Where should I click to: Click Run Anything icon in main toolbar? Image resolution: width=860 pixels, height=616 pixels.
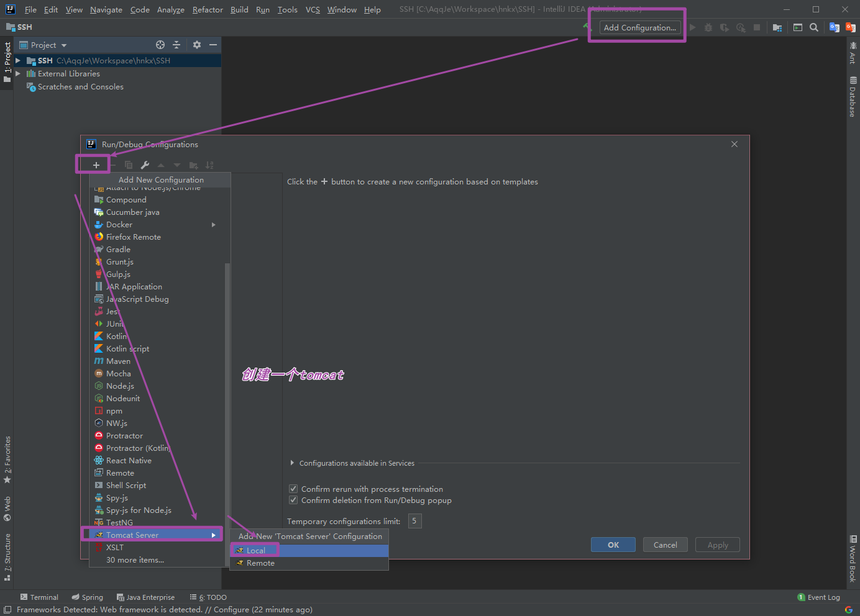click(798, 27)
